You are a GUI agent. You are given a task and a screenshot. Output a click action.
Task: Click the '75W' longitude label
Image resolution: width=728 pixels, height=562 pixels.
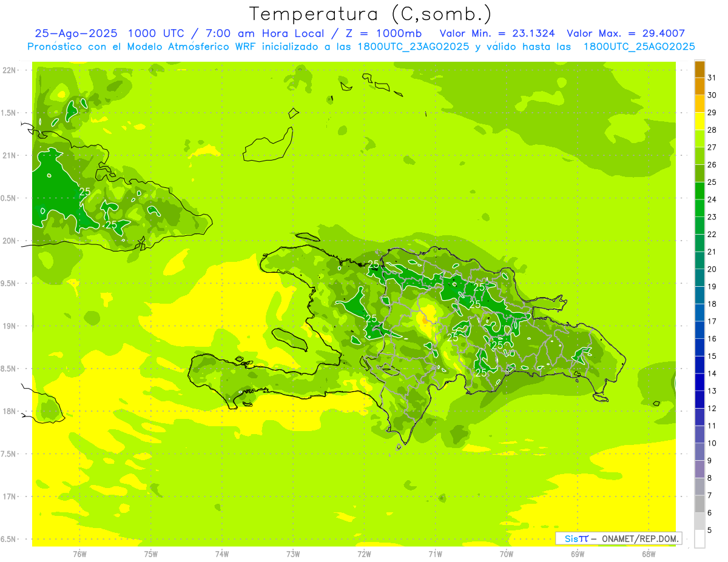click(x=151, y=554)
